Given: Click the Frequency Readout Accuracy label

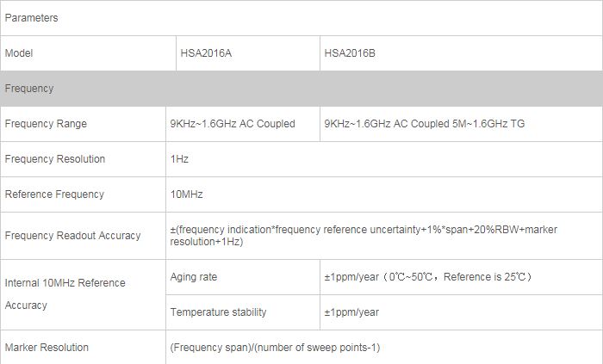Looking at the screenshot, I should (72, 236).
